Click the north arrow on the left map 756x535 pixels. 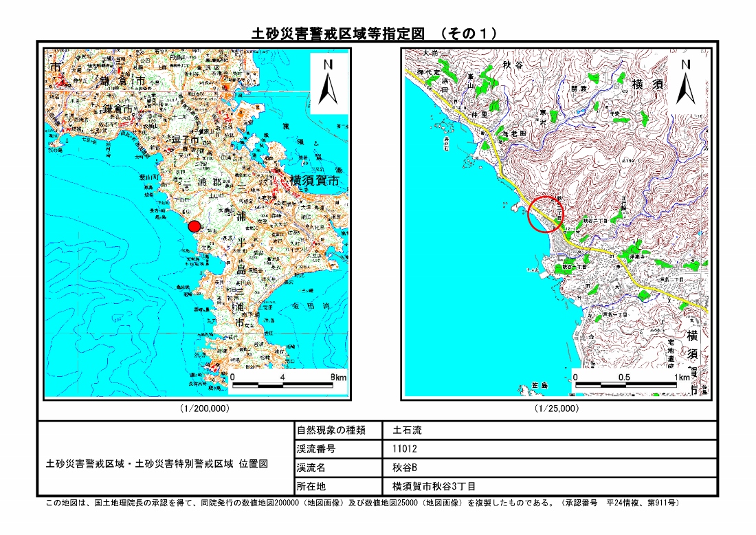(329, 83)
